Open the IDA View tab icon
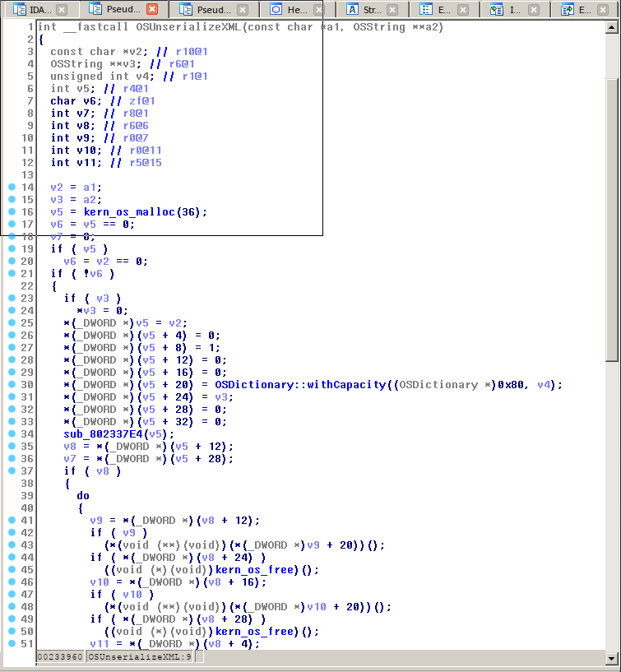621x672 pixels. coord(19,9)
